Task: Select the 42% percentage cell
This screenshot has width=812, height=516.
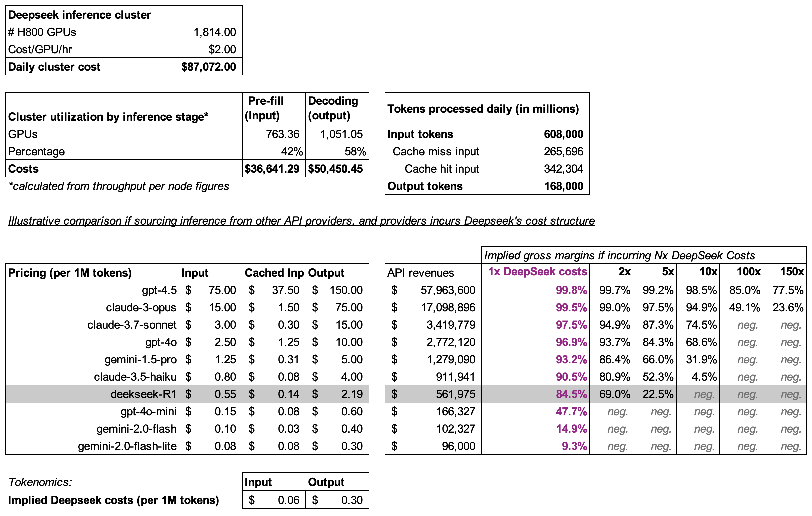Action: click(292, 151)
